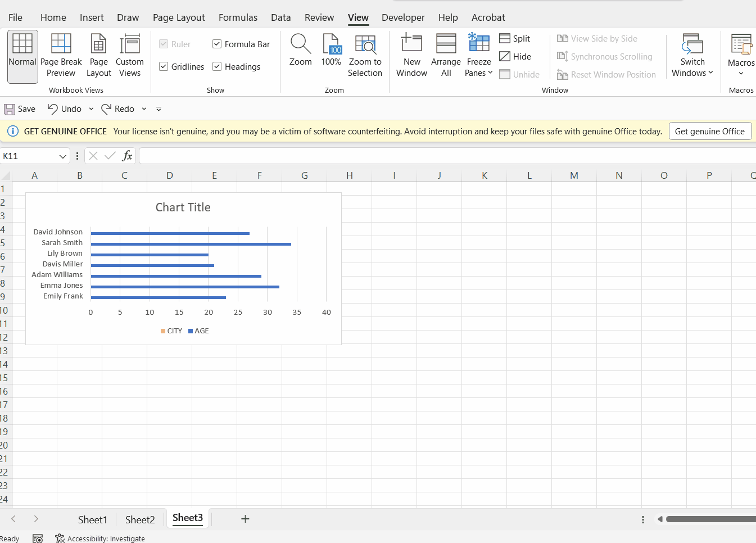The height and width of the screenshot is (543, 756).
Task: Disable the Formula Bar checkbox
Action: click(216, 44)
